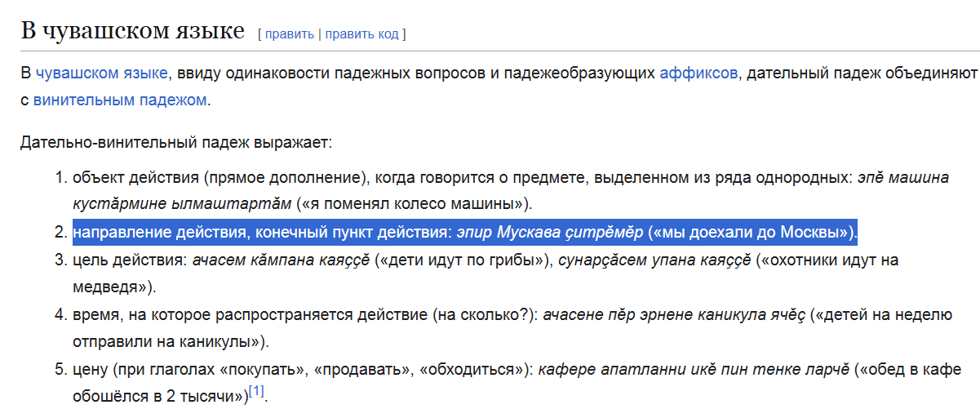The image size is (980, 418).
Task: Click the italic example "ачасене пĕр эрнене каникула ячĕç"
Action: 674,314
